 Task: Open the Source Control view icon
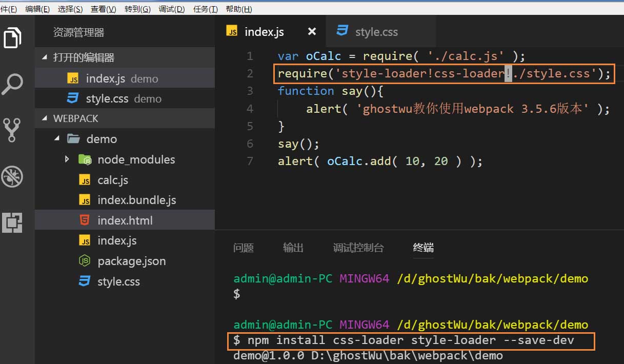[13, 130]
